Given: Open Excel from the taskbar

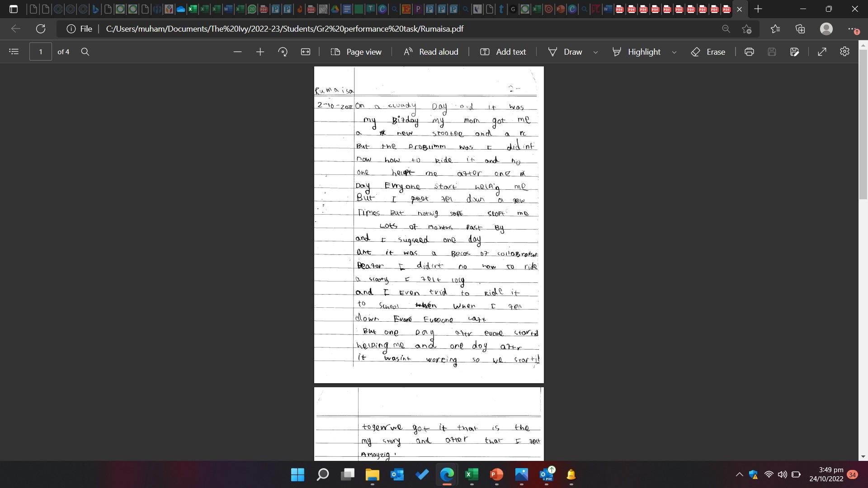Looking at the screenshot, I should point(471,474).
